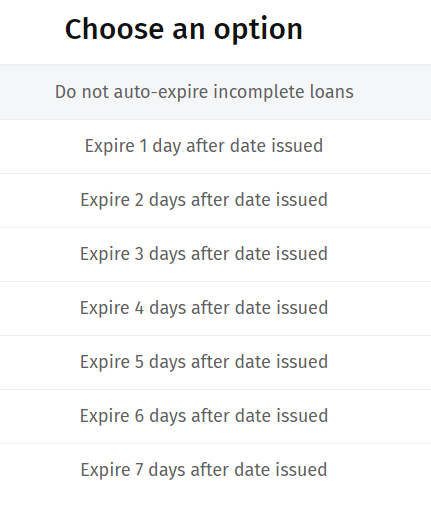431x514 pixels.
Task: Choose 'Expire 2 days after date issued'
Action: (215, 200)
